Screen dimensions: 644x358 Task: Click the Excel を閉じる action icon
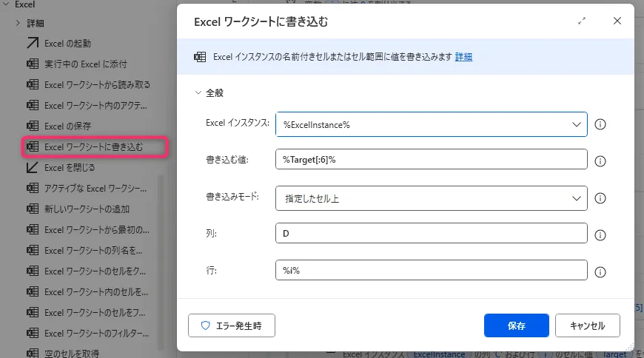pyautogui.click(x=33, y=168)
